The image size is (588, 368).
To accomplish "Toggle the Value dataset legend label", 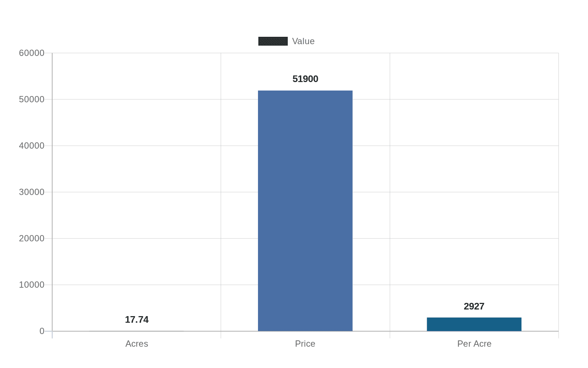I will (303, 41).
